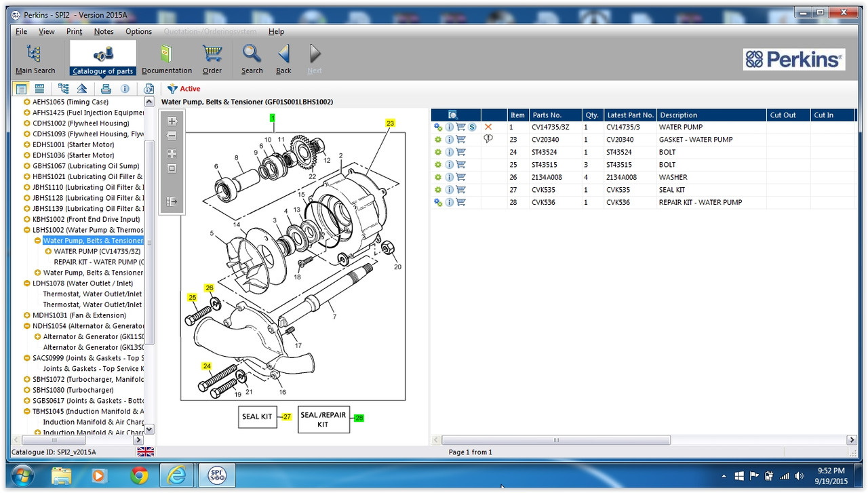Click the info icon for WATER PUMP row
Viewport: 868px width, 493px height.
click(449, 127)
